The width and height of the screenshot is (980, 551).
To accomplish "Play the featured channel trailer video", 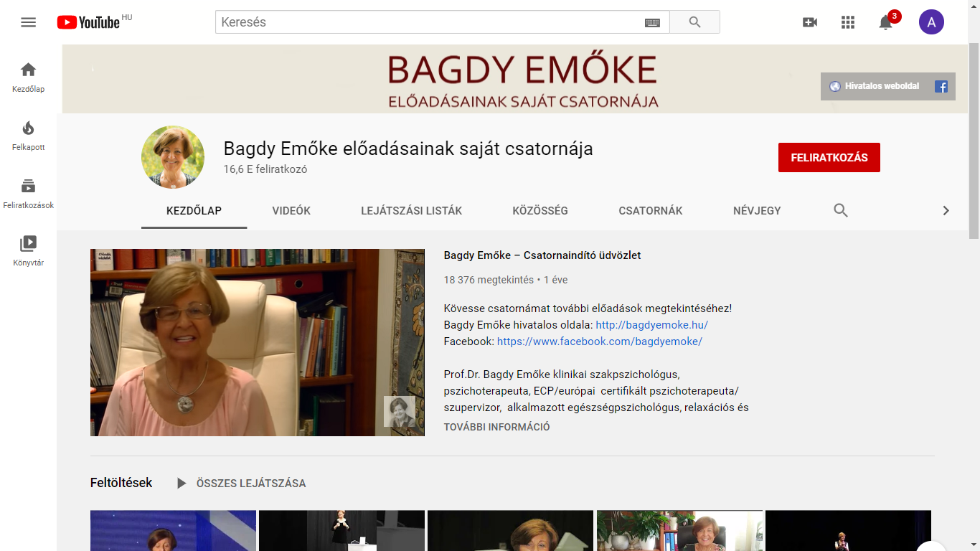I will click(x=258, y=342).
